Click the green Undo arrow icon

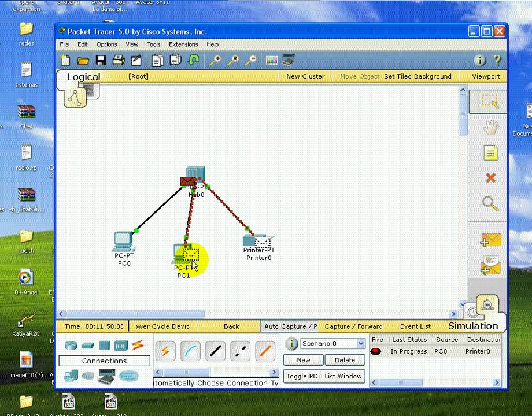coord(193,60)
